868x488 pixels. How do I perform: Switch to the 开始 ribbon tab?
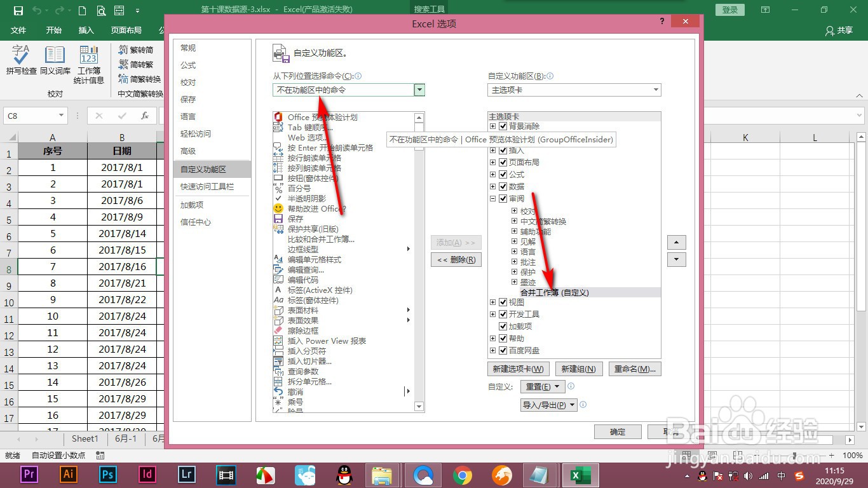[54, 30]
